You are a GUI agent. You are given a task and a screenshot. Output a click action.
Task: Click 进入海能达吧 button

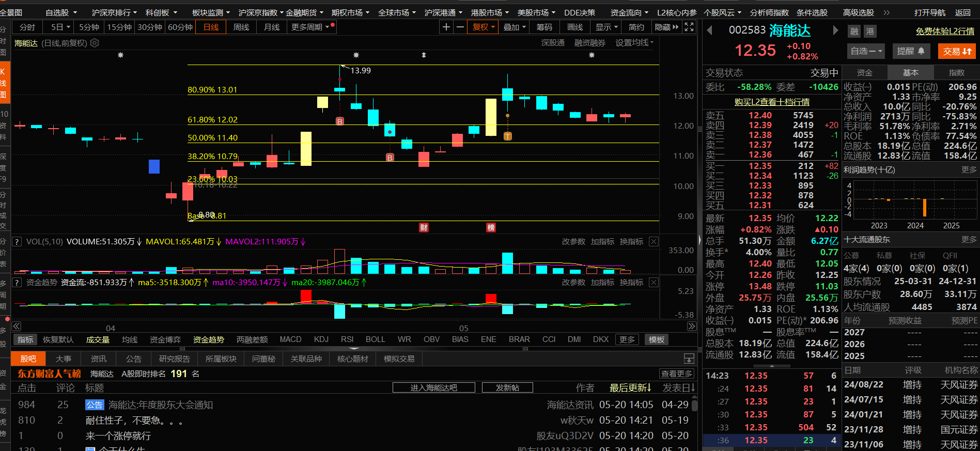[434, 387]
